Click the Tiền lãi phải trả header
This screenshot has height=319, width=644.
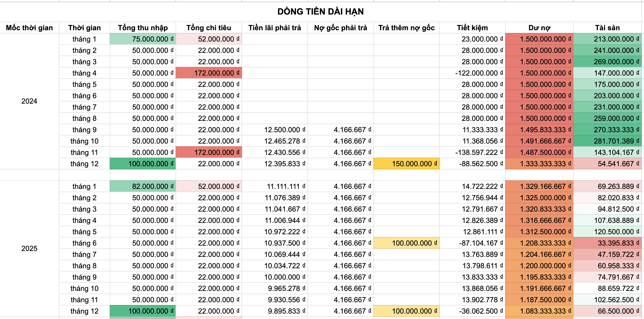click(x=274, y=28)
